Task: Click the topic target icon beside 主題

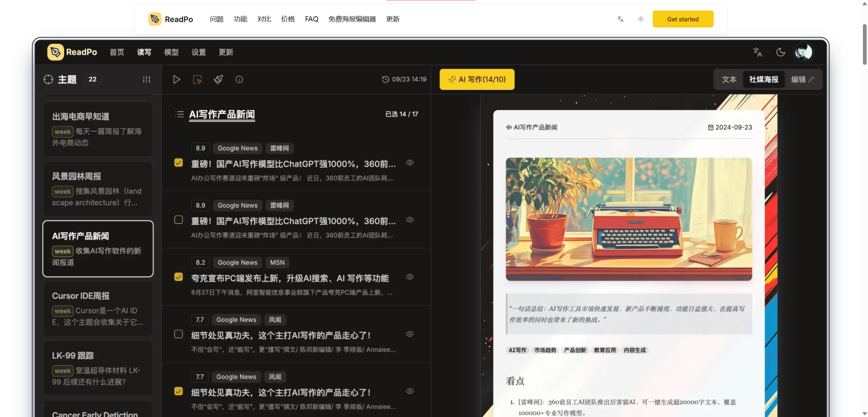Action: pyautogui.click(x=48, y=79)
